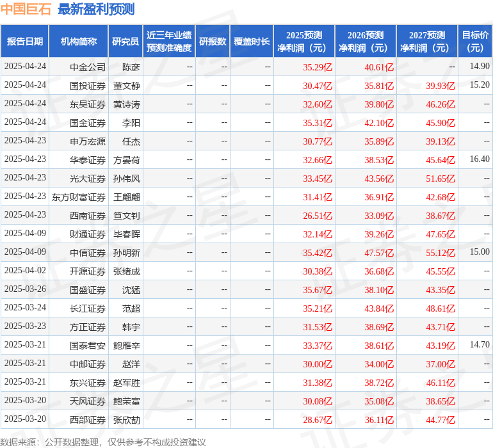Click the 目标价 column header
The width and height of the screenshot is (493, 448).
pos(475,41)
